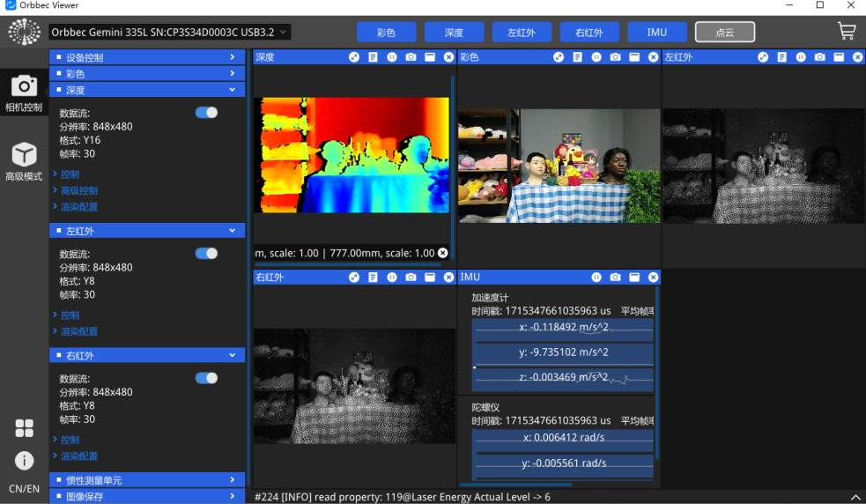The width and height of the screenshot is (866, 504).
Task: Open the Orbbec Gemini 335L device dropdown
Action: pyautogui.click(x=169, y=33)
